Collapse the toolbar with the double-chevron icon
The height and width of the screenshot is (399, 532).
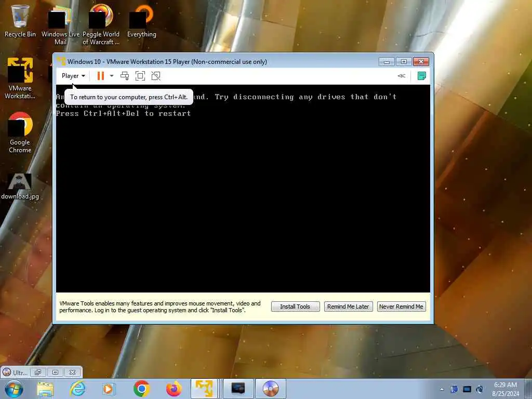tap(402, 76)
